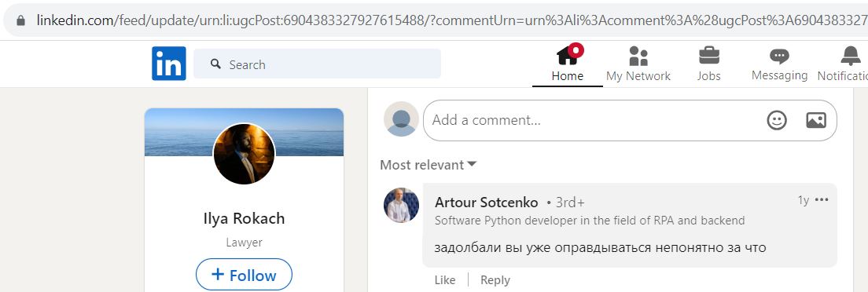Image resolution: width=868 pixels, height=292 pixels.
Task: Follow Ilya Rokach
Action: tap(244, 274)
